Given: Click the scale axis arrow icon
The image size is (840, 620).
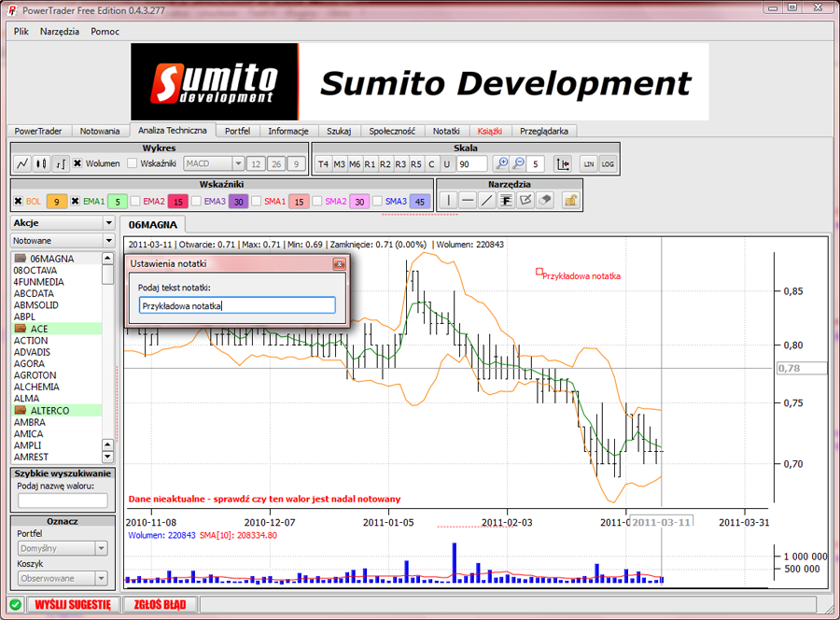Looking at the screenshot, I should pyautogui.click(x=563, y=164).
